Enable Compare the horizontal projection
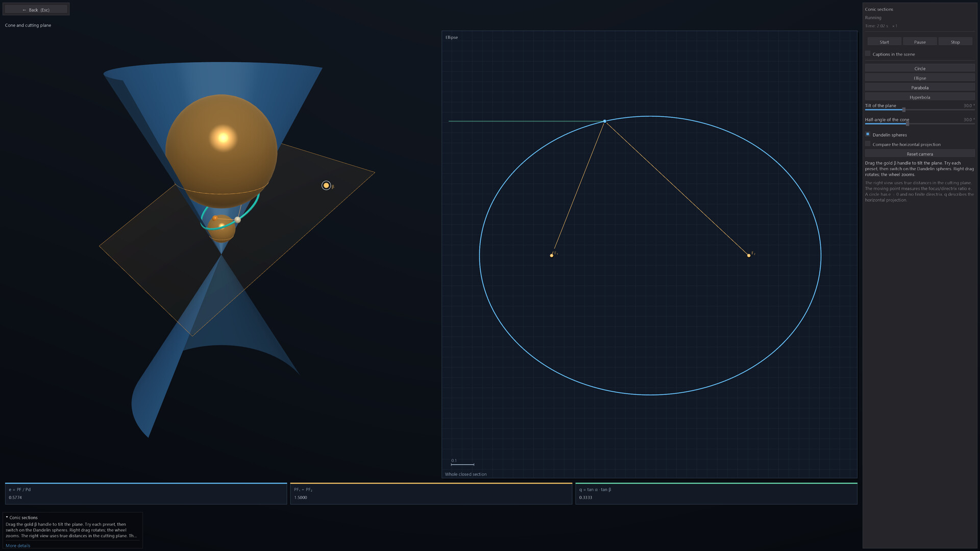 point(868,144)
